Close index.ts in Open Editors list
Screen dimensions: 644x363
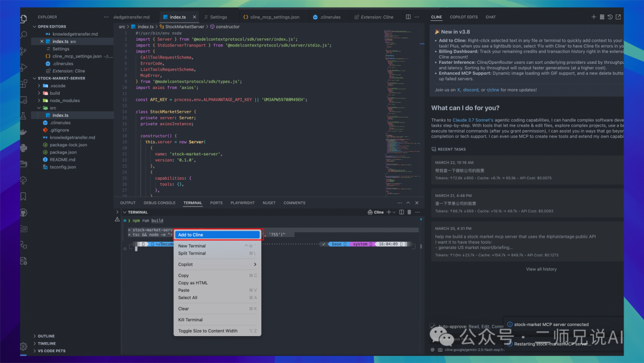[42, 42]
